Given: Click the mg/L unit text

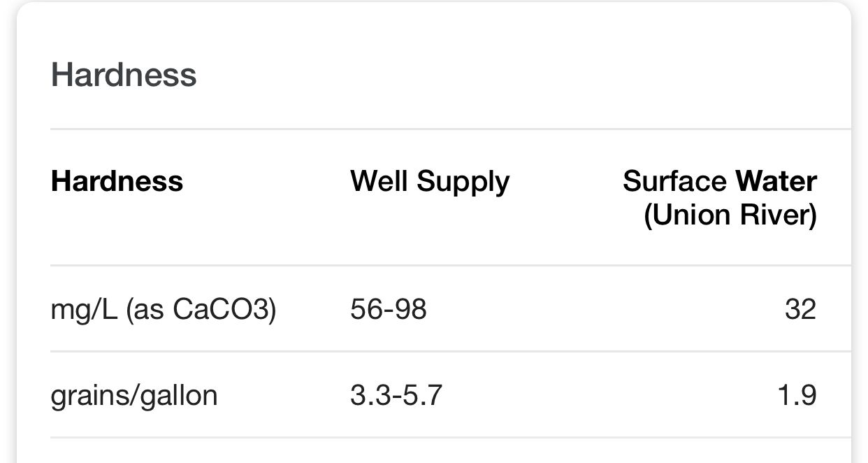Looking at the screenshot, I should (x=85, y=308).
